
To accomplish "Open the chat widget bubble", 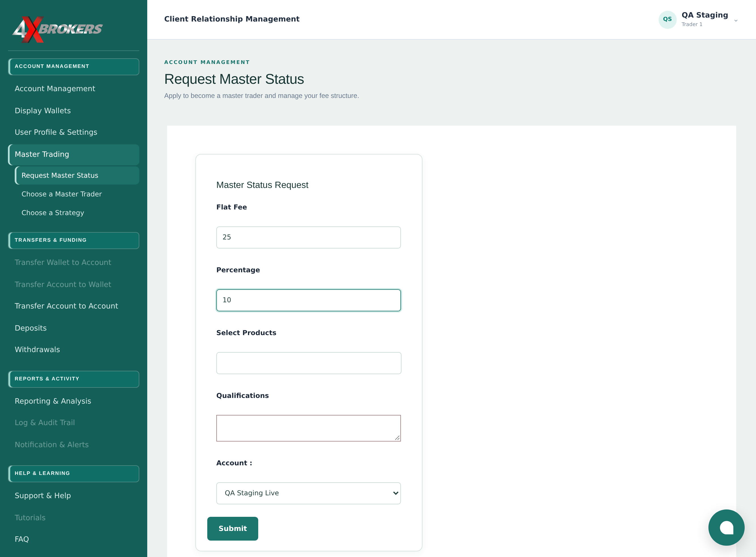I will coord(726,527).
